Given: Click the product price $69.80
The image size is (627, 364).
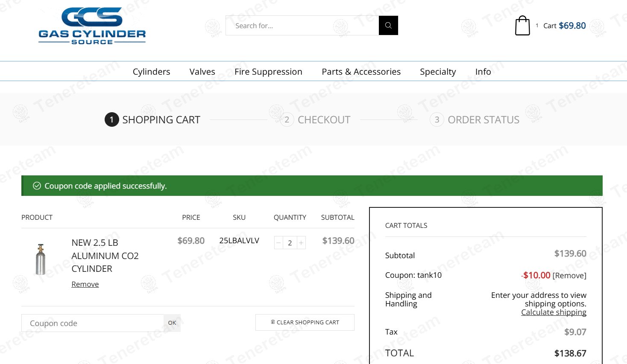Looking at the screenshot, I should 191,241.
